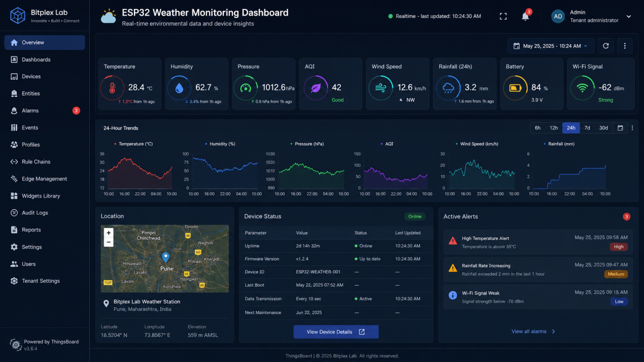Select the 6h trend range tab
The height and width of the screenshot is (362, 644).
(x=538, y=128)
